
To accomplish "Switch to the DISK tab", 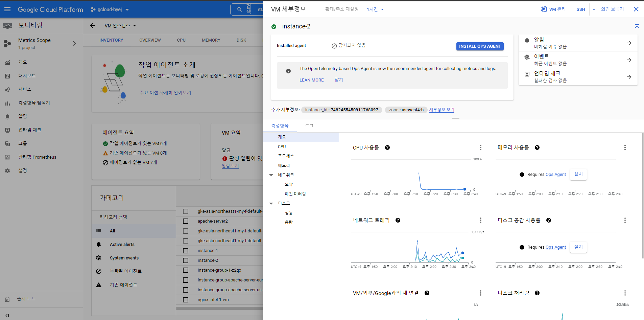I will pyautogui.click(x=241, y=40).
